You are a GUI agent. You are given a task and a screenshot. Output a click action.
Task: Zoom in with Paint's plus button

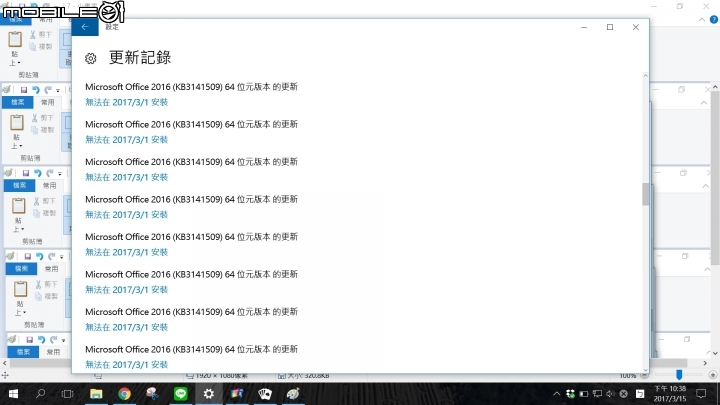[x=713, y=375]
